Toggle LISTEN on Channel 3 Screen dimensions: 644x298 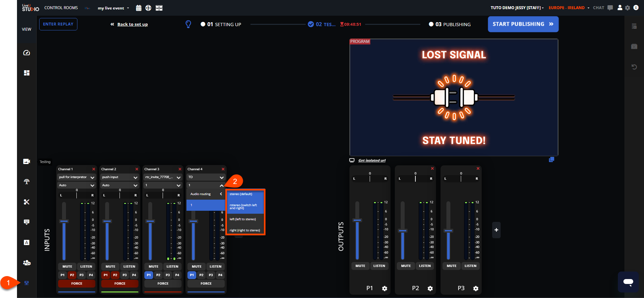[x=172, y=266]
